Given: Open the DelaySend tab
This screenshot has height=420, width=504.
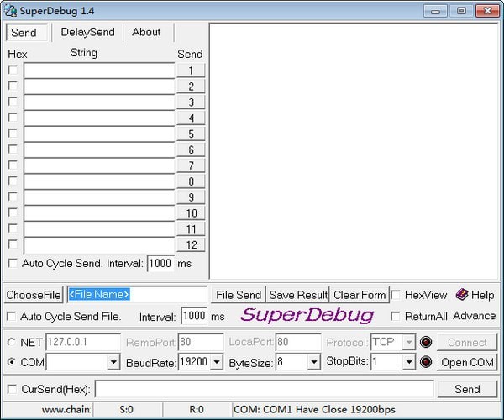Looking at the screenshot, I should [x=87, y=32].
